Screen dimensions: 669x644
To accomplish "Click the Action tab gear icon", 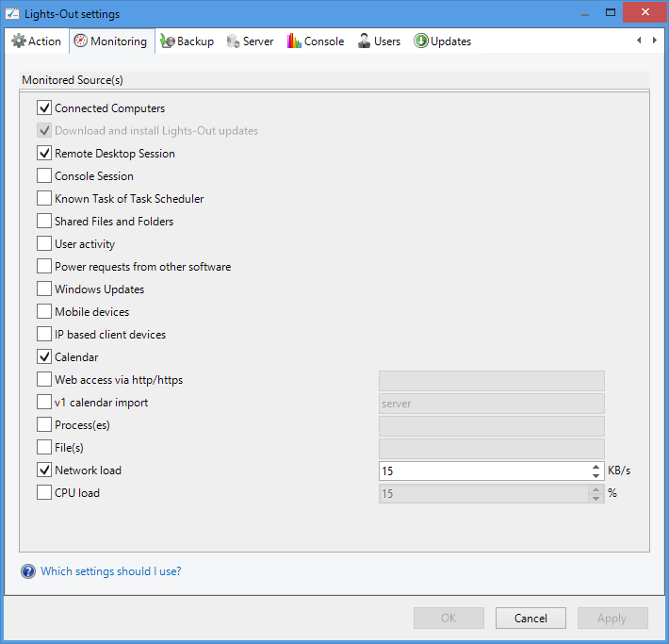I will click(18, 41).
